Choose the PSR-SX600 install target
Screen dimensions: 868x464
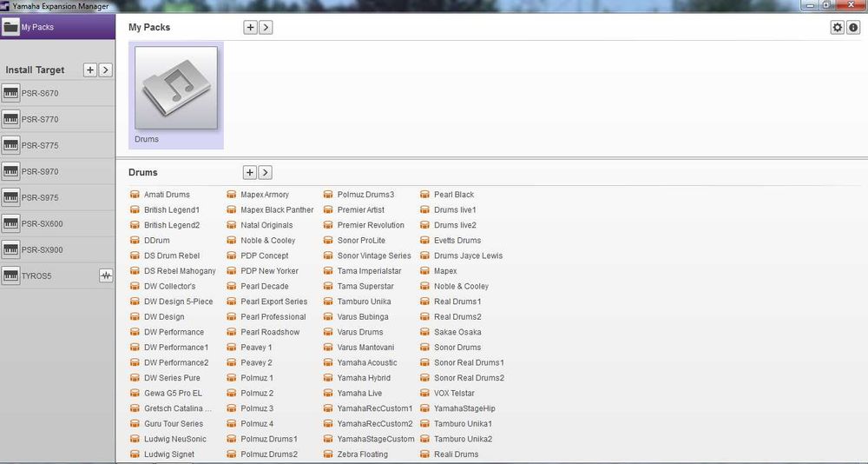57,223
